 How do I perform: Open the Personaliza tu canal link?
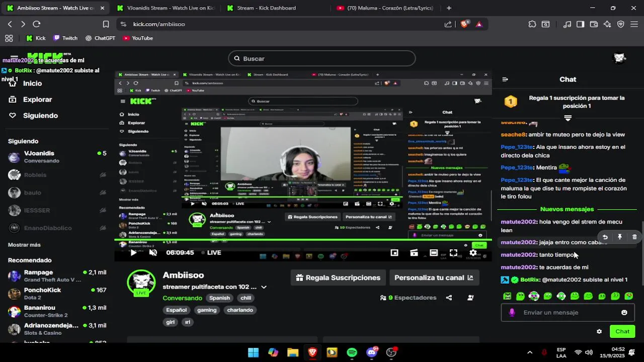click(x=434, y=278)
